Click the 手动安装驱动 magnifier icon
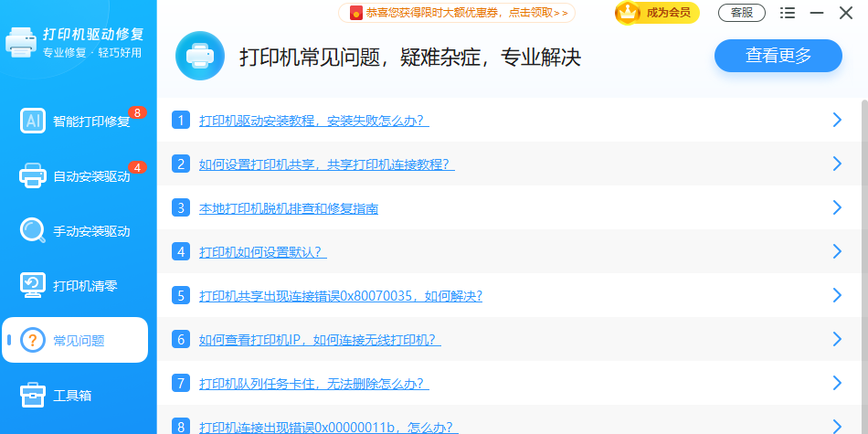Viewport: 868px width, 434px height. [33, 230]
